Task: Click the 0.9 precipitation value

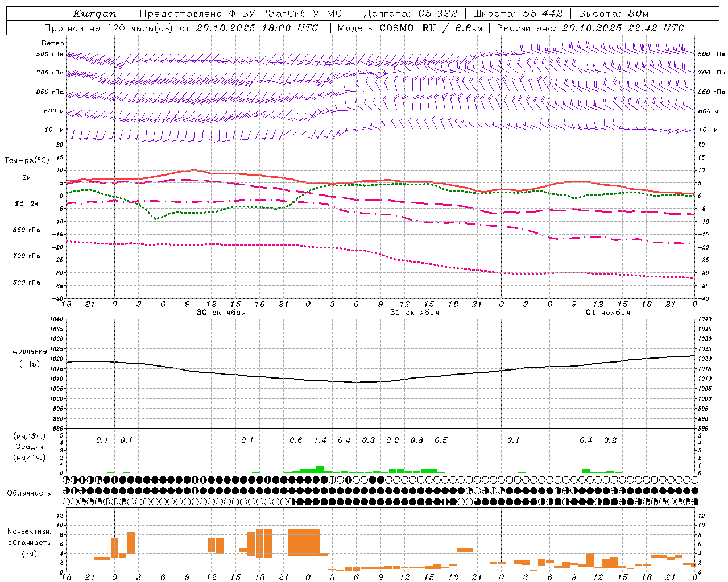Action: [x=392, y=440]
